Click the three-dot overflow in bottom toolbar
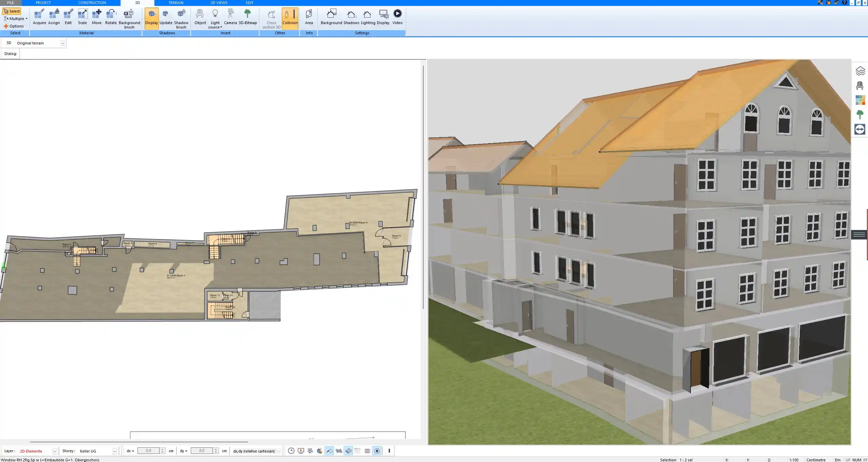868x462 pixels. (x=389, y=451)
